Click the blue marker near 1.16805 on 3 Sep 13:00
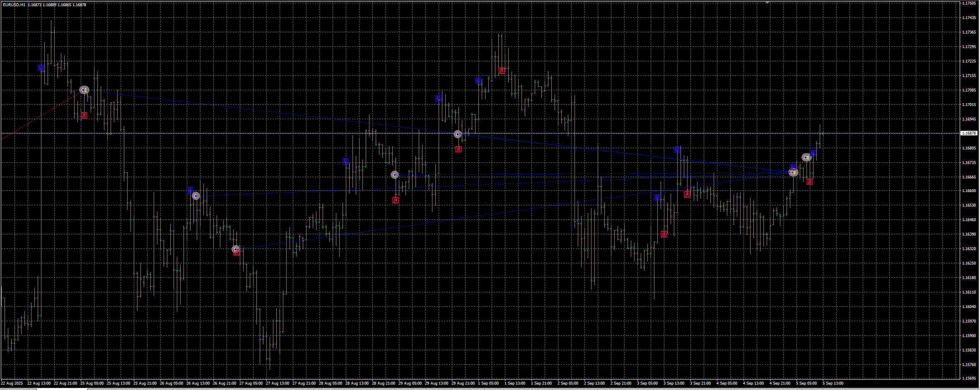980x390 pixels. [x=677, y=150]
